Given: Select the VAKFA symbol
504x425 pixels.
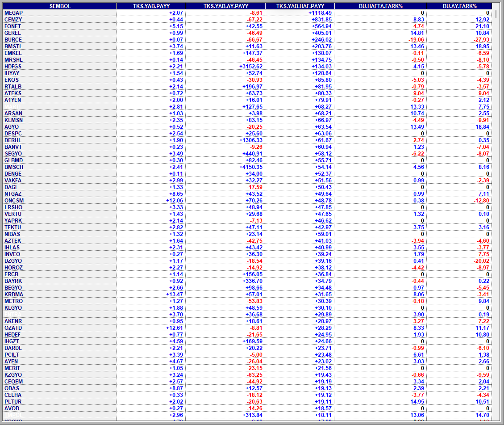Looking at the screenshot, I should (x=13, y=181).
